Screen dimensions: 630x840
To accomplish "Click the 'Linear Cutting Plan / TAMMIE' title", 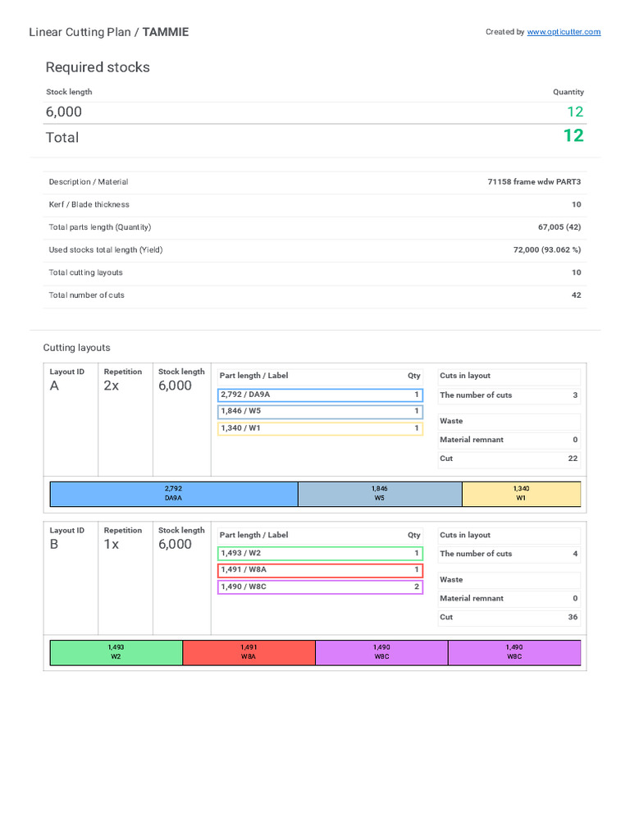I will click(109, 32).
